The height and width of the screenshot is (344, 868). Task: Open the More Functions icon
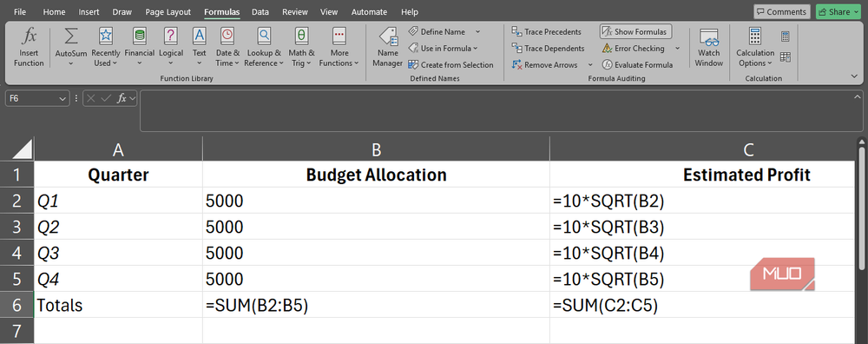(x=339, y=36)
